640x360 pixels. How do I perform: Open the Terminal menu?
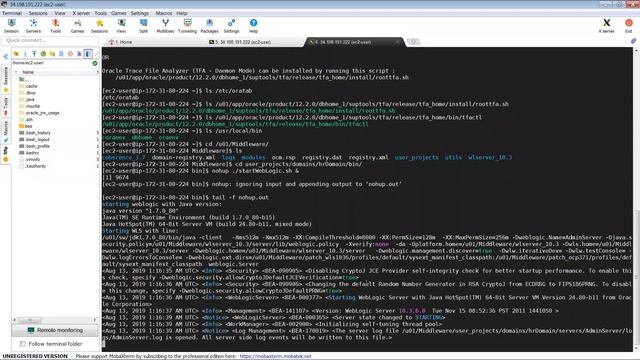(12, 13)
